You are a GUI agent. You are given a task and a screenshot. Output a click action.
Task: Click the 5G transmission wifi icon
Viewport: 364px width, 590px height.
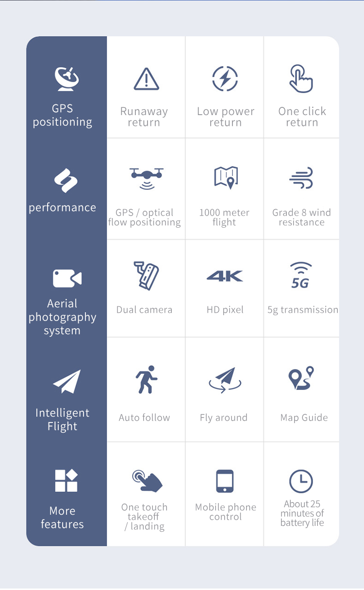tap(301, 275)
